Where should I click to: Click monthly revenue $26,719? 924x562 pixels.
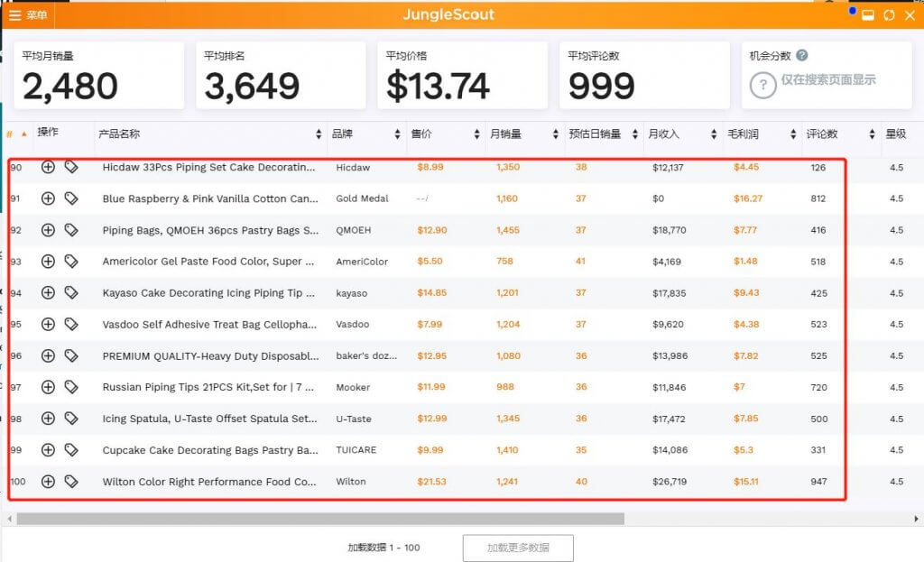click(x=670, y=482)
